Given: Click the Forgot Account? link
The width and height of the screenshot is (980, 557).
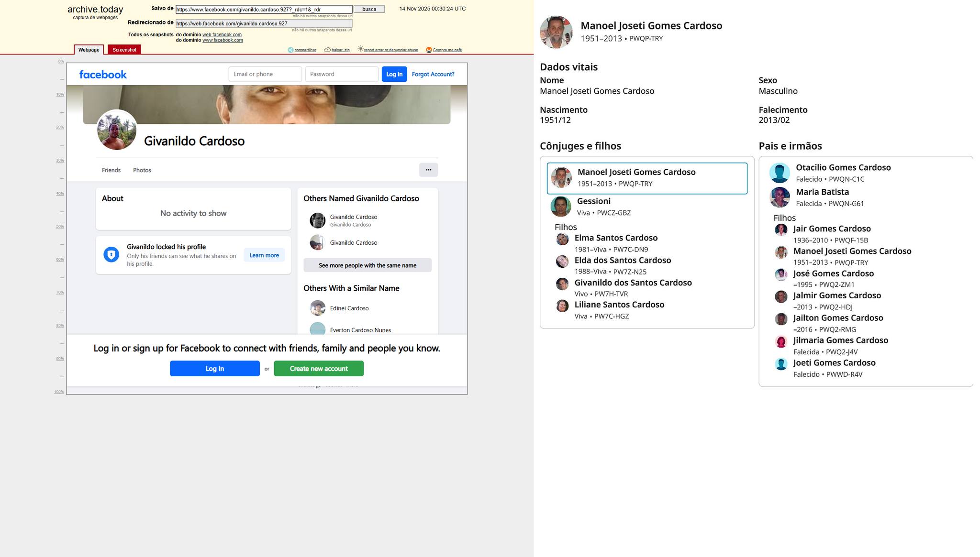Looking at the screenshot, I should click(433, 74).
